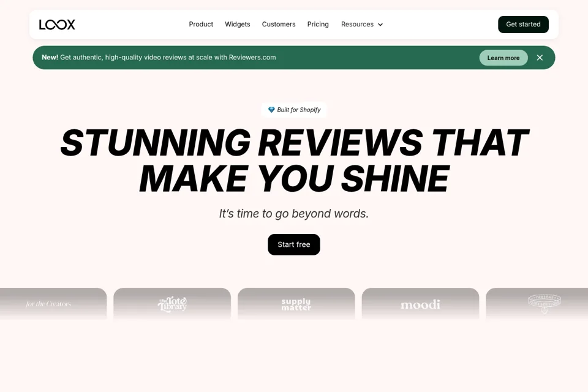Viewport: 588px width, 392px height.
Task: Open the Customers nav link
Action: tap(279, 24)
